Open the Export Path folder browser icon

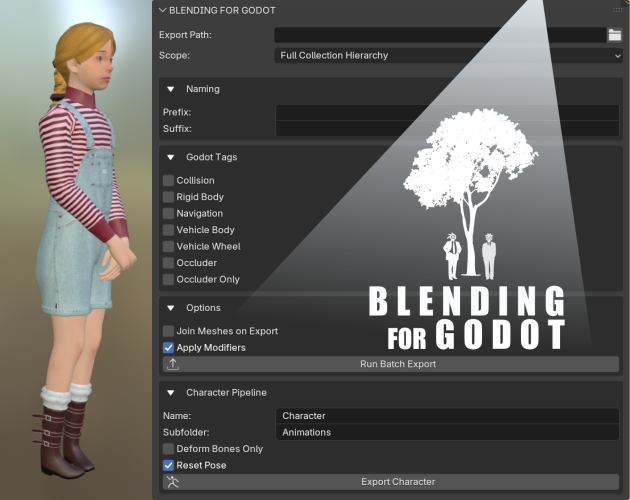click(x=614, y=35)
